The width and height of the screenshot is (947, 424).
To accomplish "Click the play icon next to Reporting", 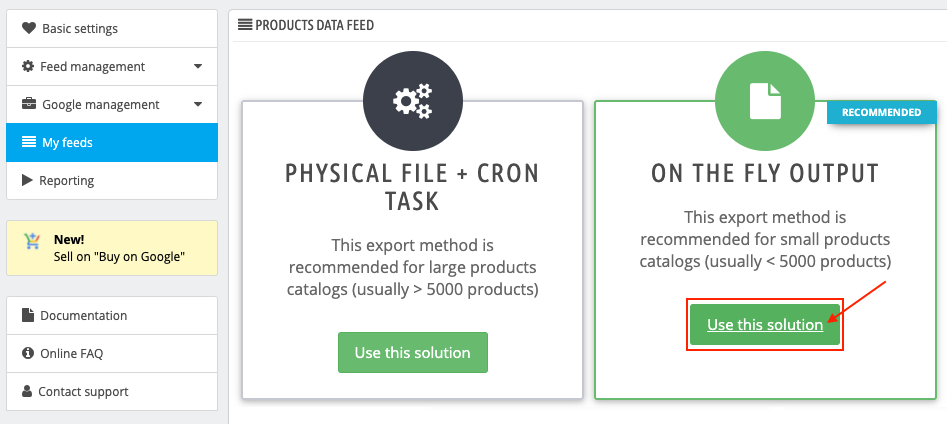I will (27, 180).
